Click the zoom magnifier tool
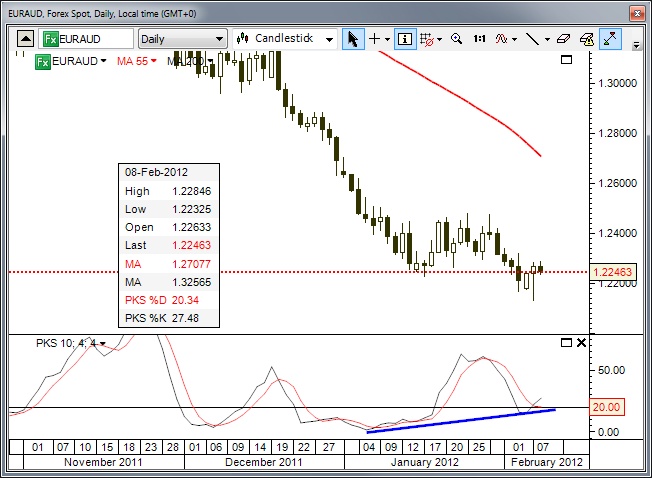652x478 pixels. click(x=457, y=39)
